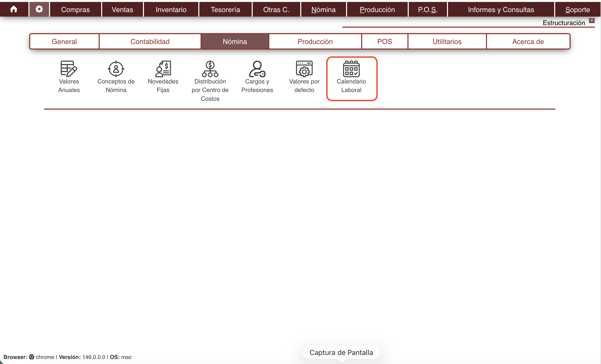The height and width of the screenshot is (364, 601).
Task: Open the Tesorería menu
Action: 225,10
